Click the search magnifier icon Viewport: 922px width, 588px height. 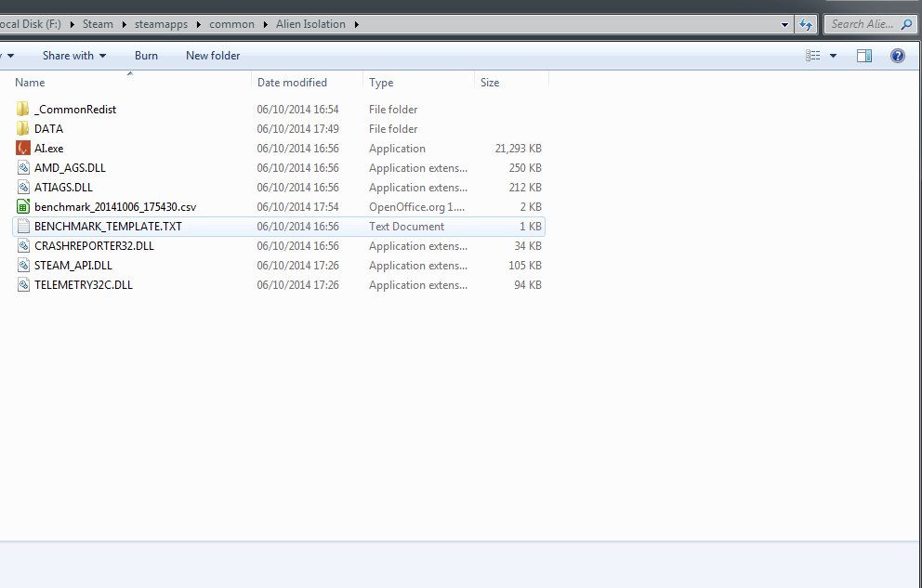point(907,24)
